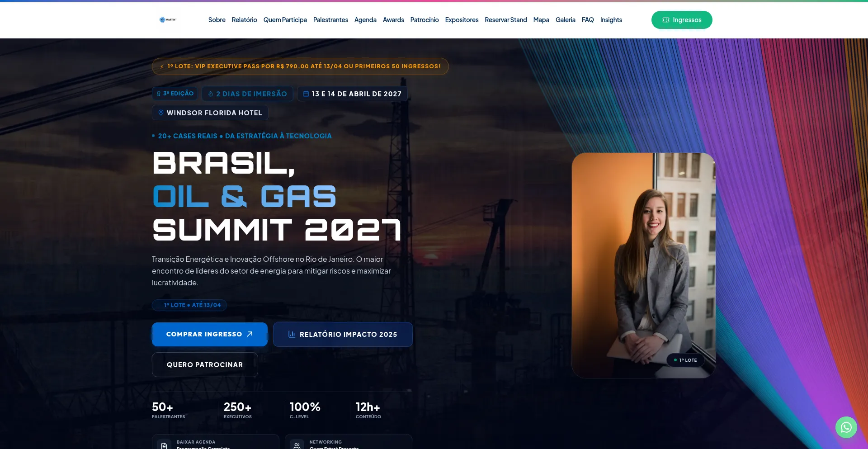868x449 pixels.
Task: Click the flame icon beside 2 Dias de Imersão
Action: [211, 94]
